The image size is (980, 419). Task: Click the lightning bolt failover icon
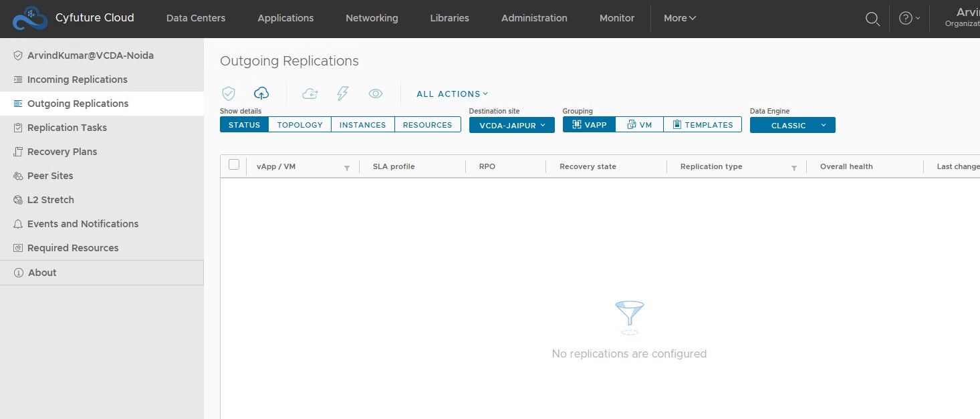(342, 93)
